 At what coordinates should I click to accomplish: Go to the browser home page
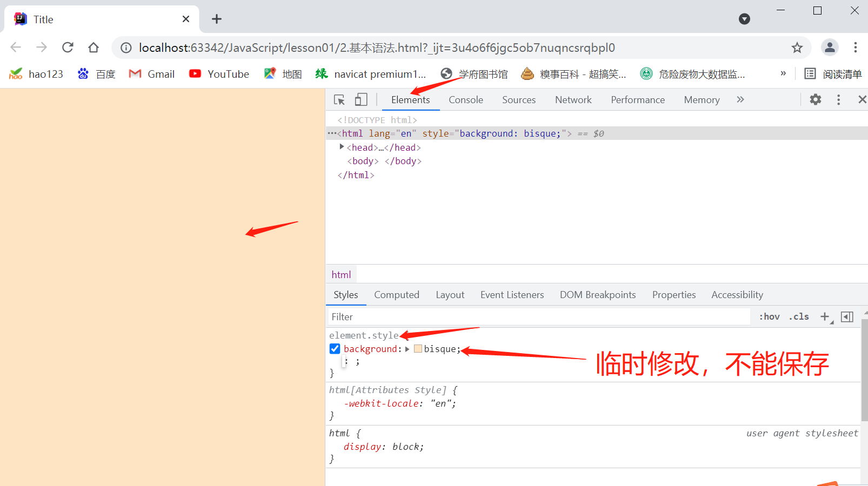[94, 48]
